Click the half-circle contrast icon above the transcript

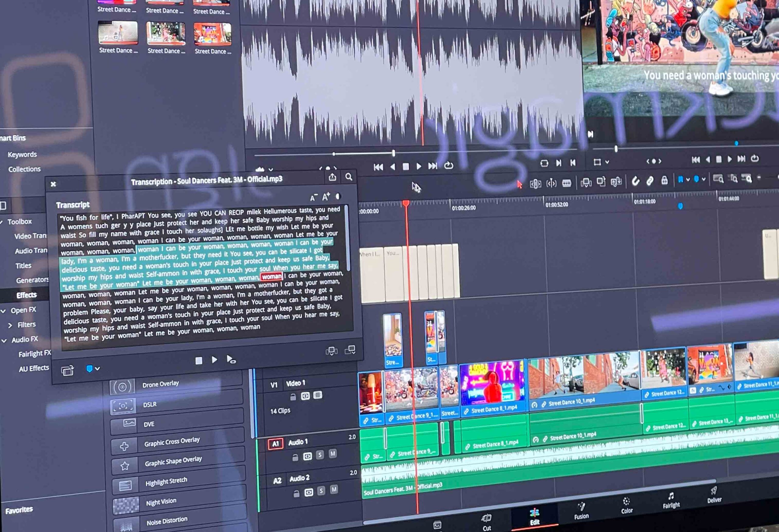pos(338,196)
